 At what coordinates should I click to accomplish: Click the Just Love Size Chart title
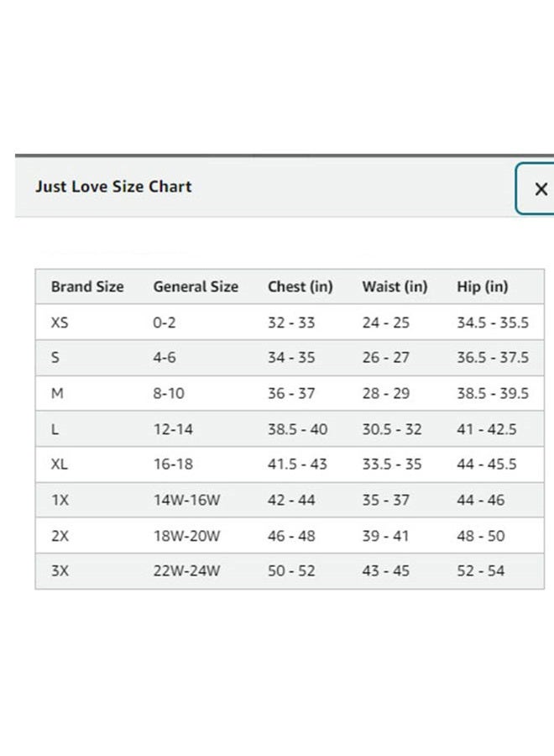(113, 186)
